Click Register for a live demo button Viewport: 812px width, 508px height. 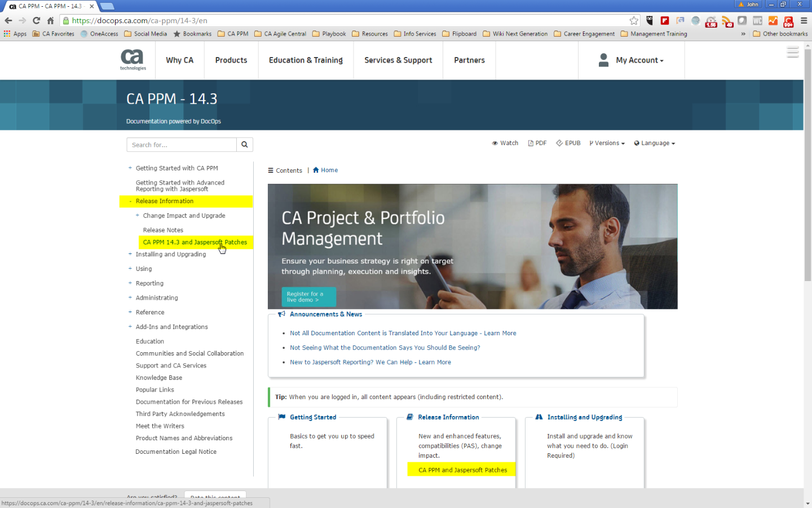[x=308, y=297]
